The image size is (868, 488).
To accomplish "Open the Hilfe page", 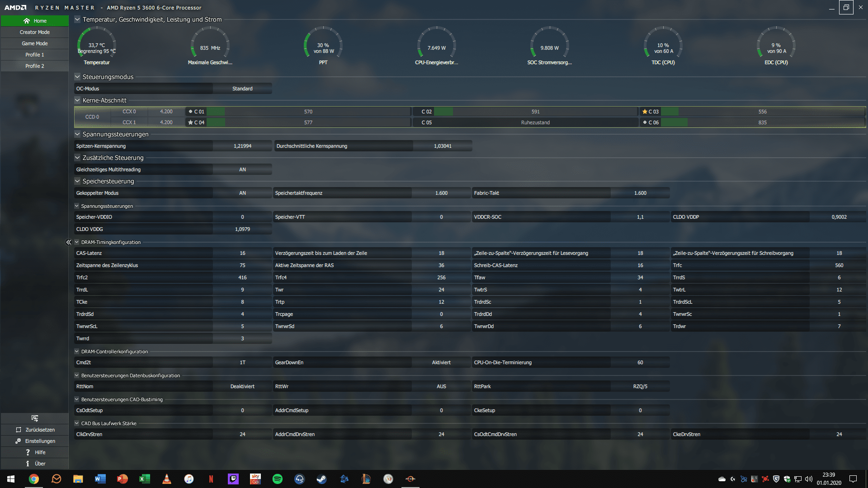I will point(35,452).
